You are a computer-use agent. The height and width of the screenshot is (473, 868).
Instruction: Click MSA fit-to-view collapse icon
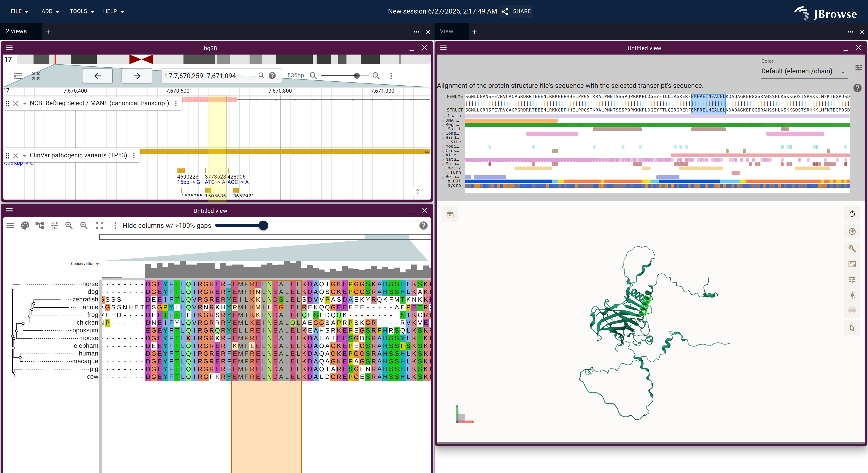pos(99,225)
